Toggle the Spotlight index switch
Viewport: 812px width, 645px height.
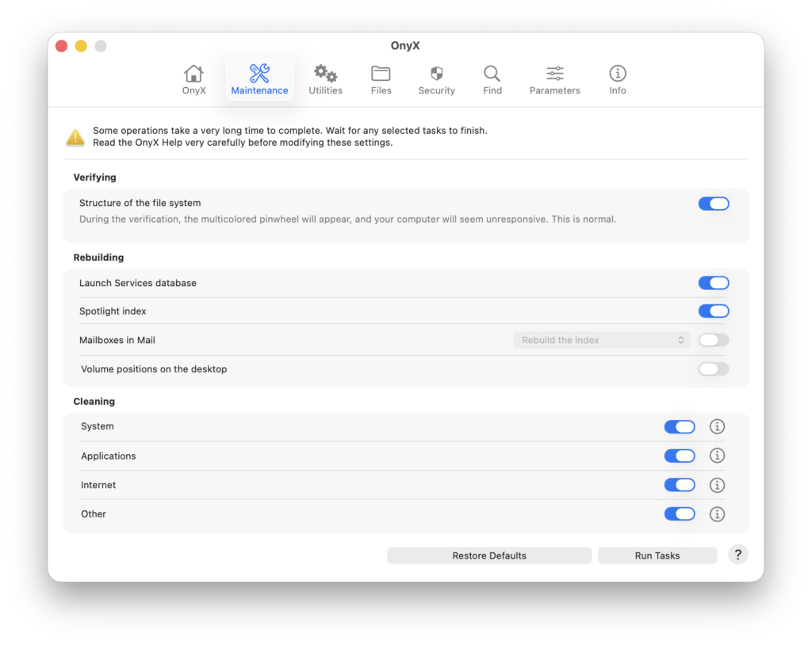713,311
